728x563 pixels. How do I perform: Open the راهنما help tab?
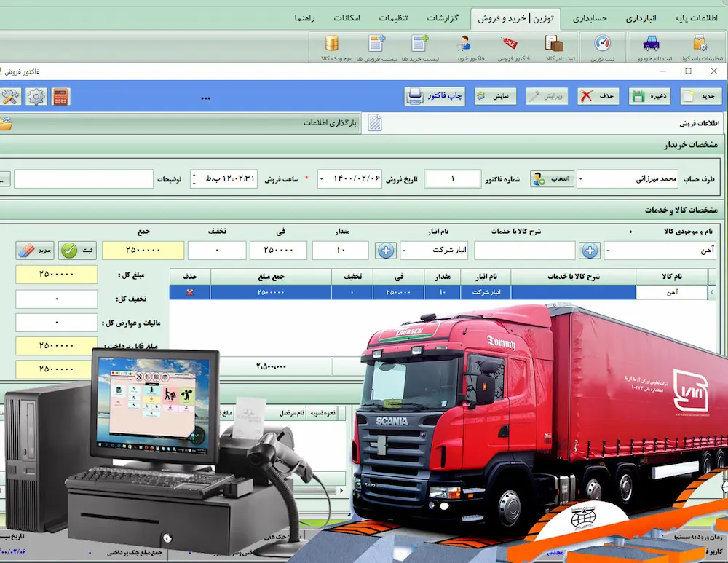coord(304,18)
